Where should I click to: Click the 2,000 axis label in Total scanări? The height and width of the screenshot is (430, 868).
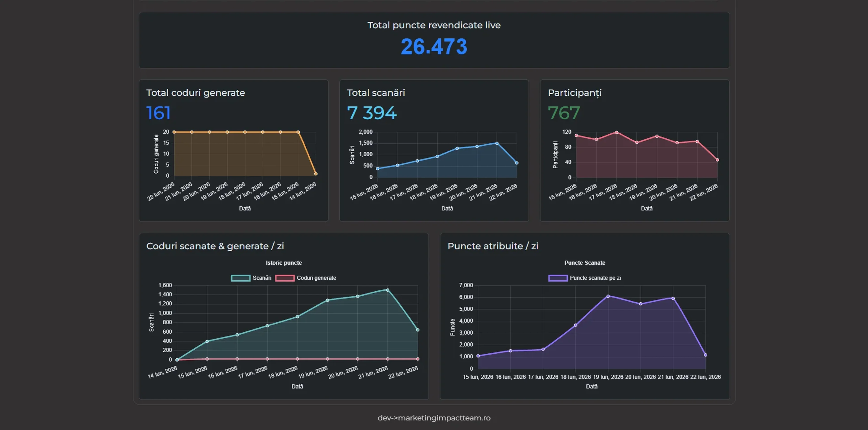pos(365,132)
